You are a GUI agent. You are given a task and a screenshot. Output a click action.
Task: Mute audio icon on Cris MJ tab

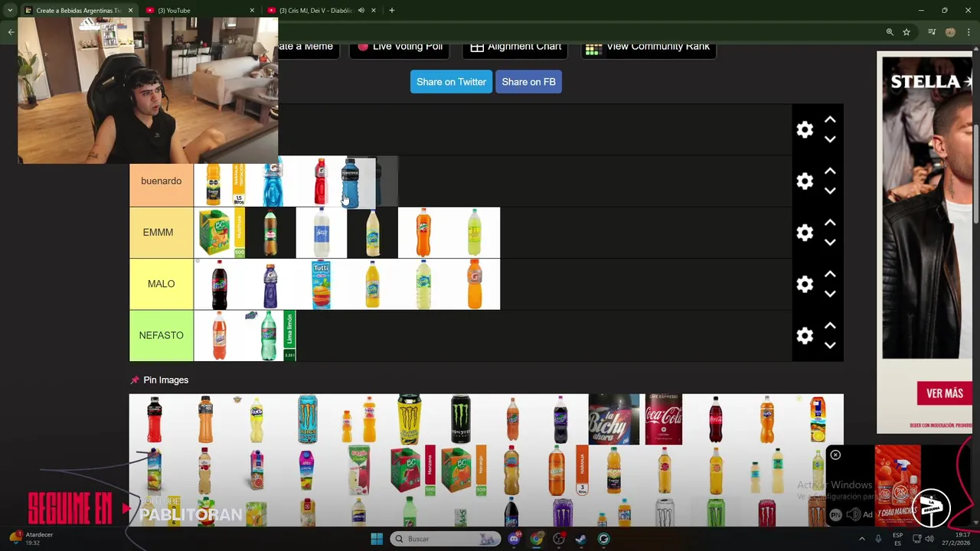pos(361,11)
